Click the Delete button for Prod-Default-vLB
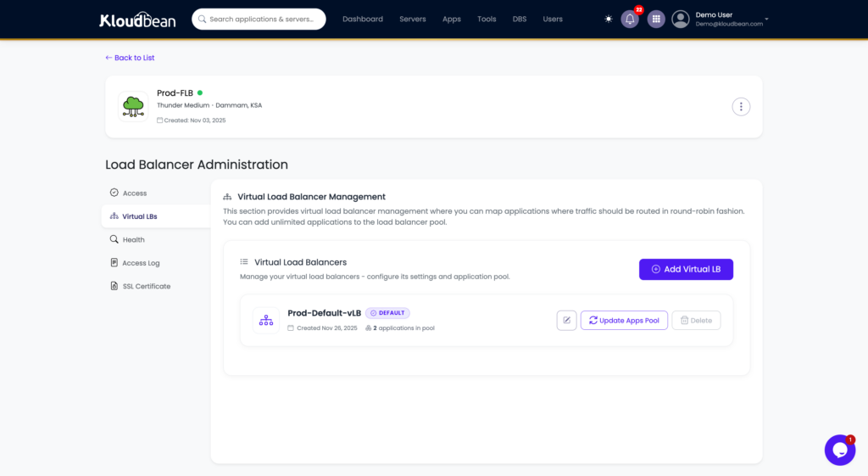The image size is (868, 476). tap(696, 320)
